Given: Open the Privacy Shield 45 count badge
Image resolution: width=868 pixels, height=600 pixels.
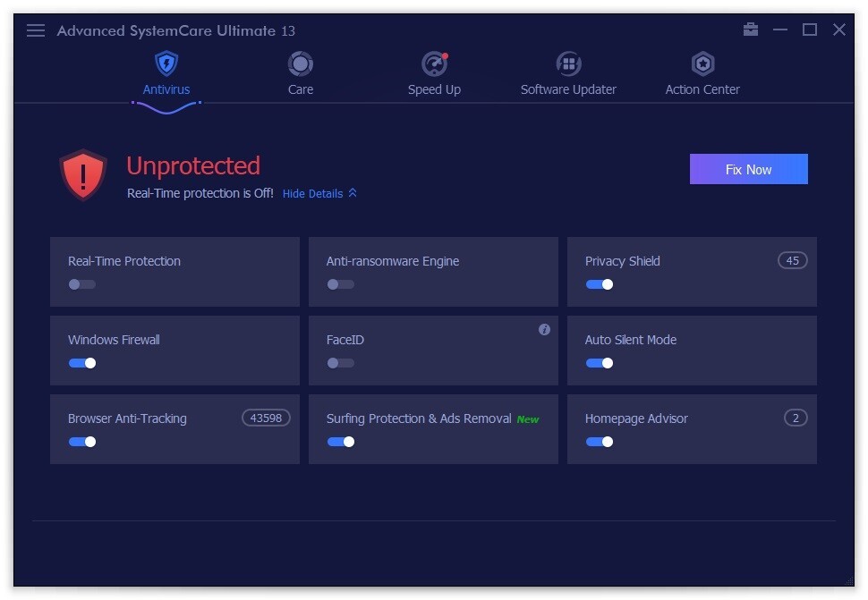Looking at the screenshot, I should [793, 260].
